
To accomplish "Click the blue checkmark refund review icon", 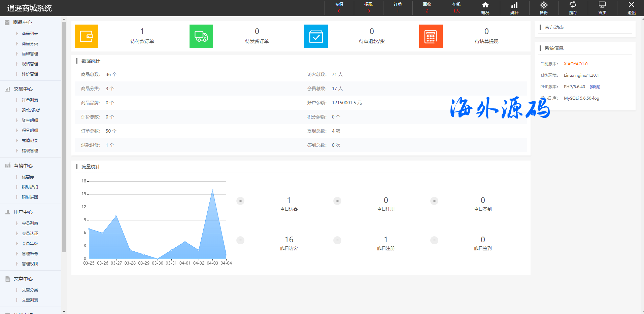I will (316, 36).
